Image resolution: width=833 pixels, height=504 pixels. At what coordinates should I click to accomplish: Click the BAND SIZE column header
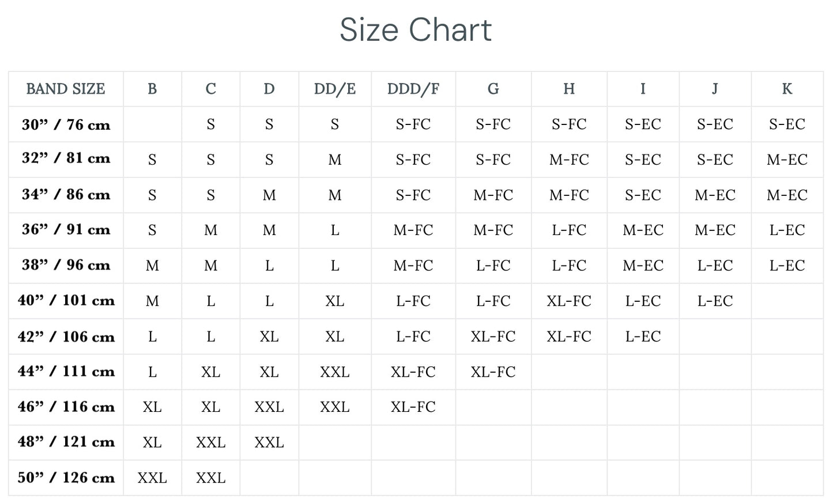(66, 89)
